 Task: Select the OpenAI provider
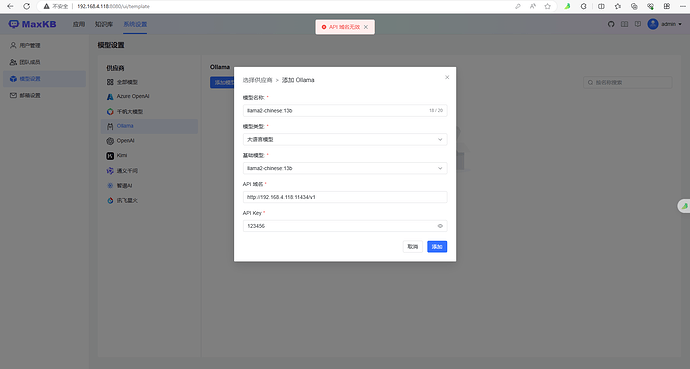149,141
